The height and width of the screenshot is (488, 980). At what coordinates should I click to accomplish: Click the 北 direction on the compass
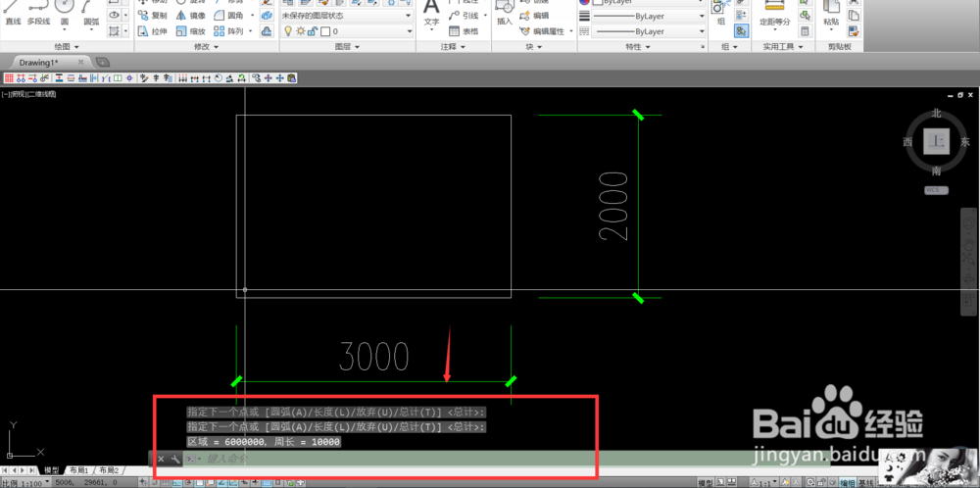pyautogui.click(x=936, y=113)
